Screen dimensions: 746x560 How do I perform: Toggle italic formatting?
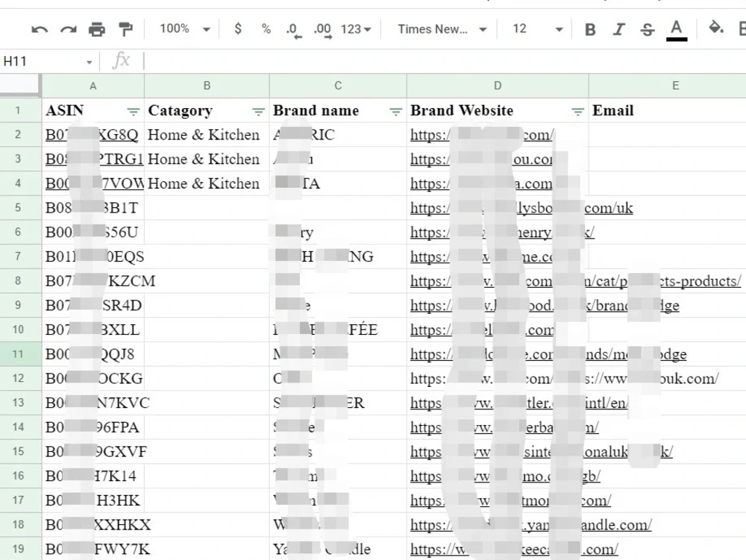coord(618,30)
